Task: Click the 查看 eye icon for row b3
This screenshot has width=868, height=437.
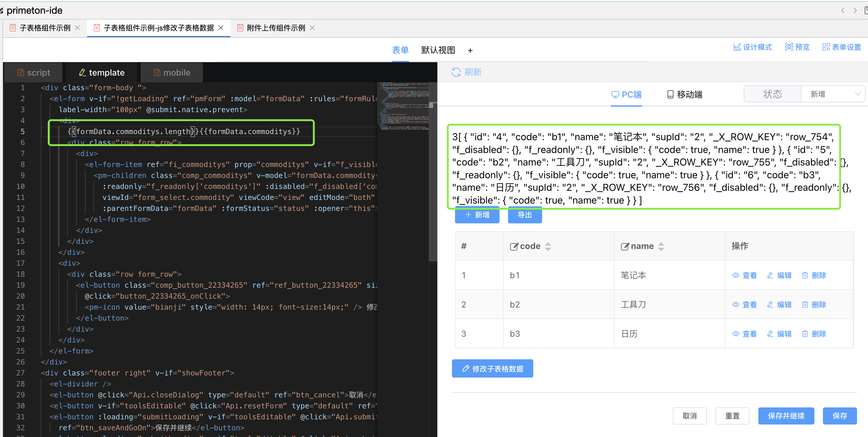Action: (736, 334)
